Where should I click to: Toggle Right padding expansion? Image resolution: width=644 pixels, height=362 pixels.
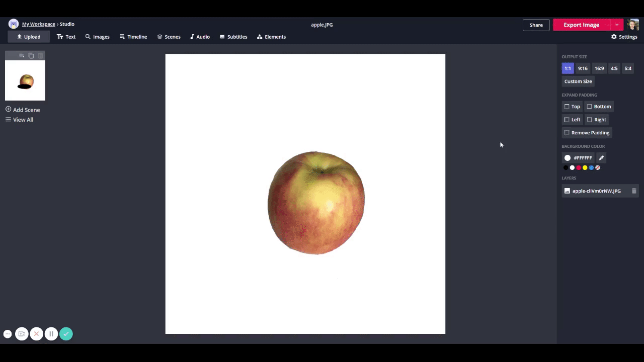597,120
